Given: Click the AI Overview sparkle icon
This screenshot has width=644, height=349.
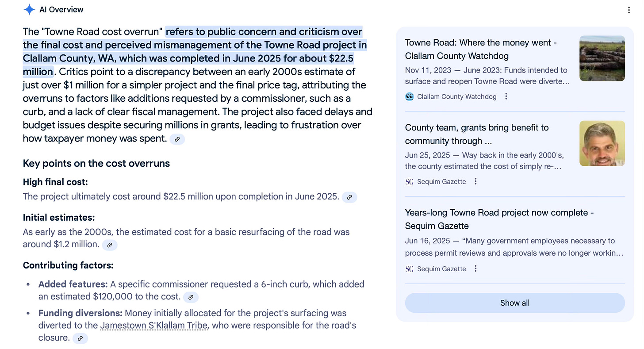Looking at the screenshot, I should (x=29, y=9).
